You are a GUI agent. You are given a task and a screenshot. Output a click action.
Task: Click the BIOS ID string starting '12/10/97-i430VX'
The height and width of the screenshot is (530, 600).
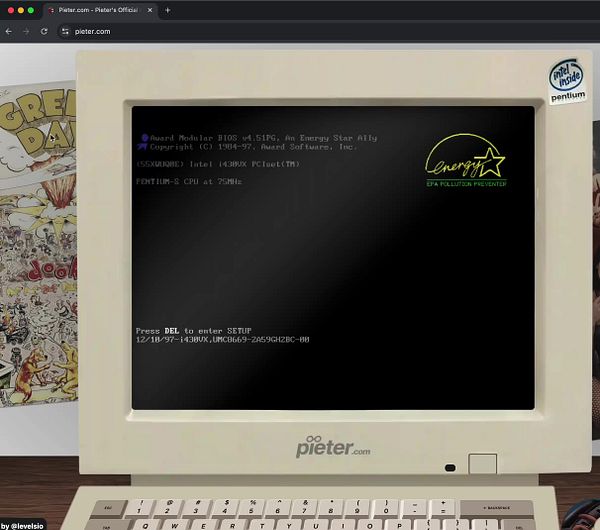[223, 339]
